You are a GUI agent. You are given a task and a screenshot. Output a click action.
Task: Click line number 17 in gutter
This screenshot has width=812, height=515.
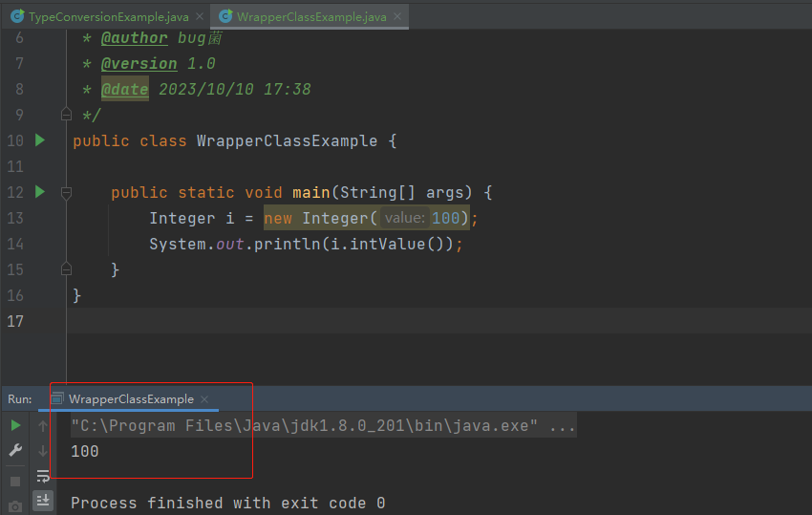(15, 321)
